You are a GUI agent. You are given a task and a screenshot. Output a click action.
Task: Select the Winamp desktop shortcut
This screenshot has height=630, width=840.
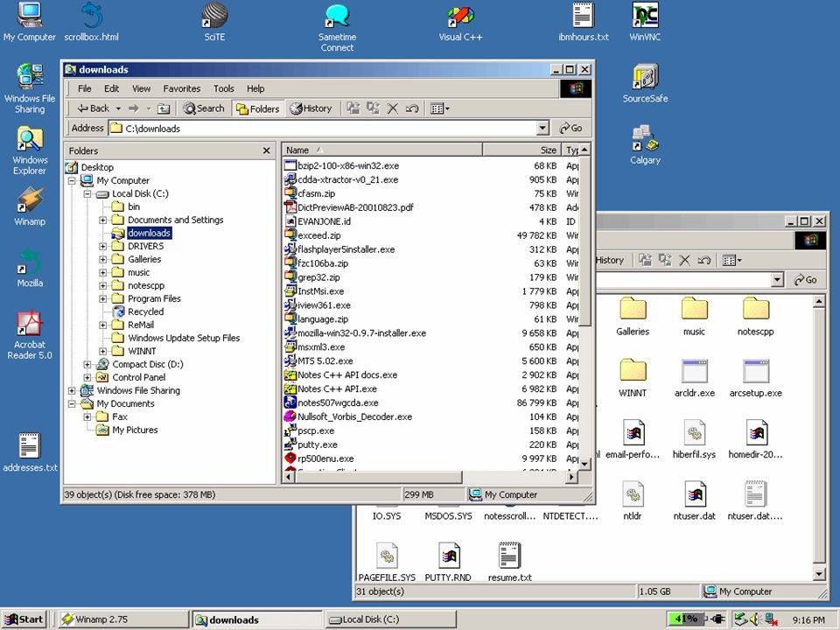30,206
